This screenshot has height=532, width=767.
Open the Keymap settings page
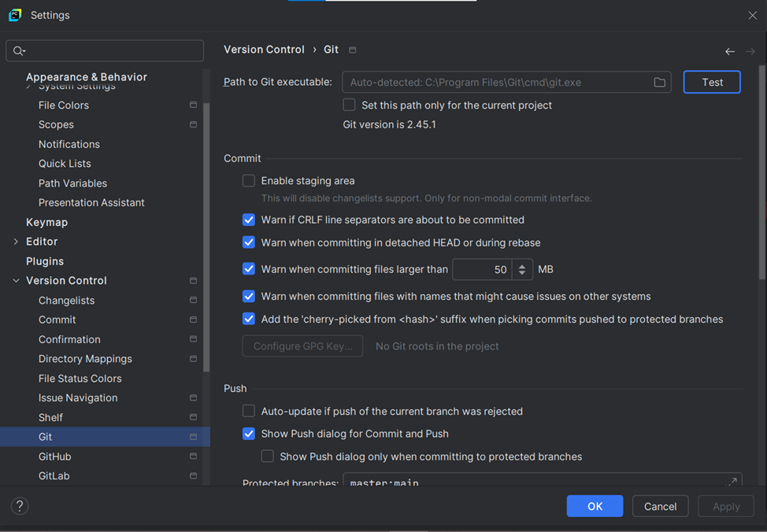click(x=46, y=222)
